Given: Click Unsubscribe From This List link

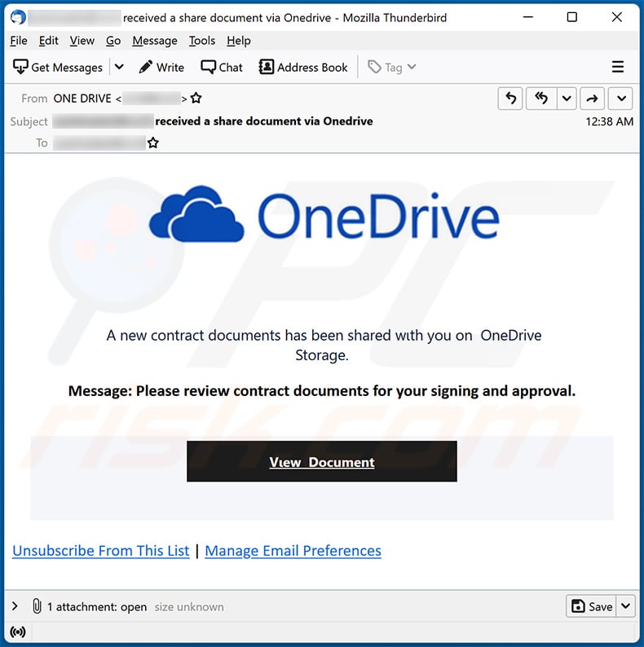Looking at the screenshot, I should coord(101,551).
